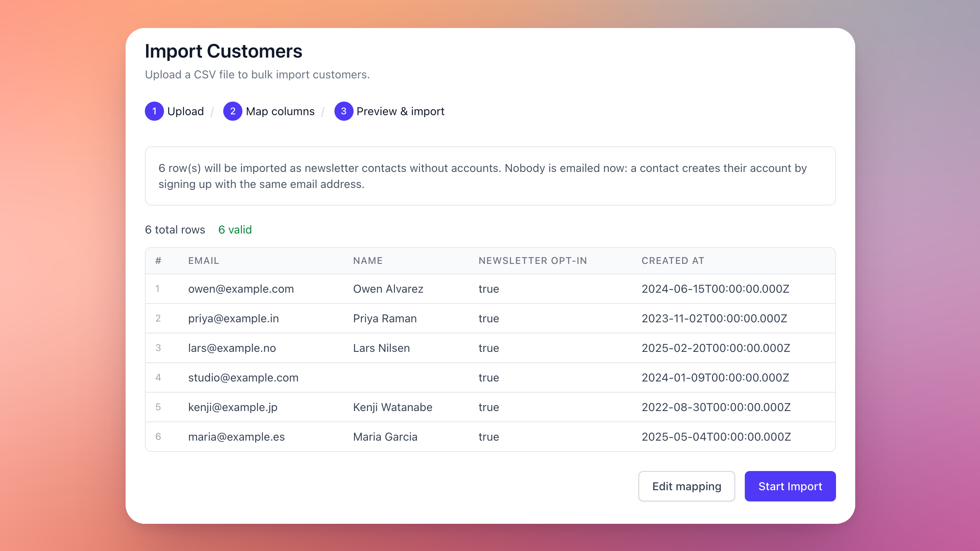Click the Import Customers heading

[x=224, y=51]
